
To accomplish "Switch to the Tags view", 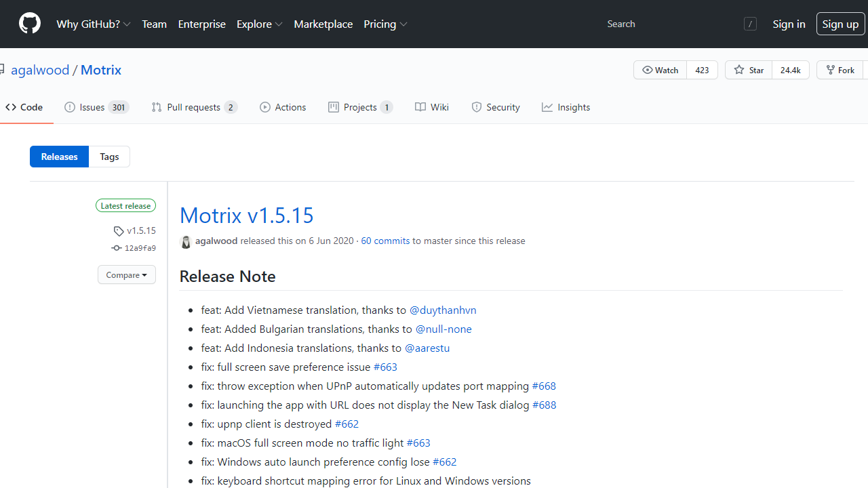I will coord(109,157).
